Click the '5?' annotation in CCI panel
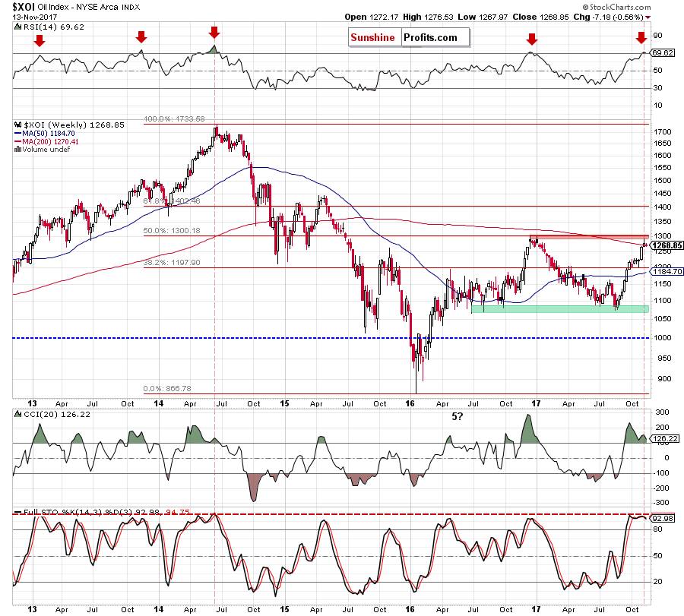 [458, 416]
